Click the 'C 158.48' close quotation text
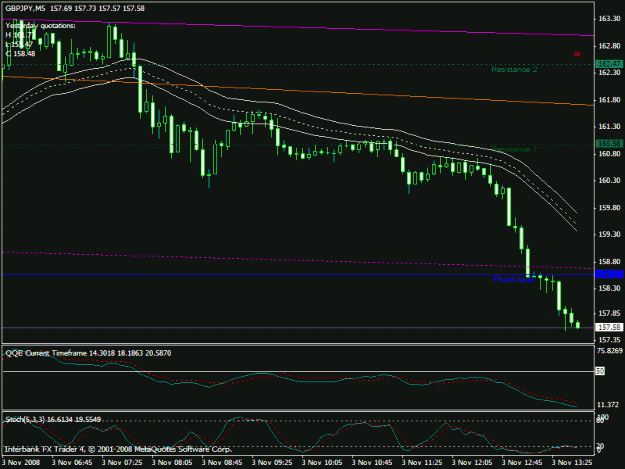 [x=20, y=53]
